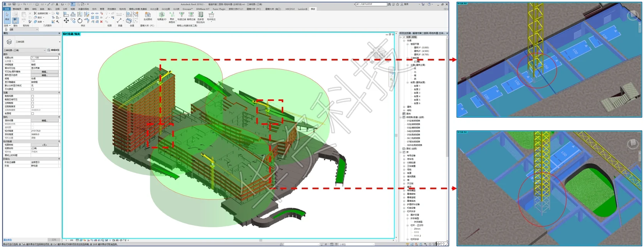Open the 三维视图: (三维) instance dropdown

[x=25, y=50]
